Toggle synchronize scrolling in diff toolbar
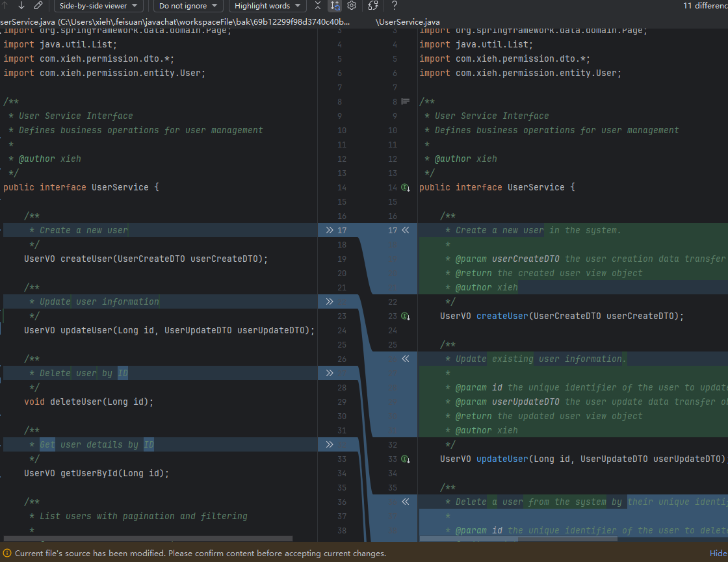The image size is (728, 562). [x=334, y=6]
